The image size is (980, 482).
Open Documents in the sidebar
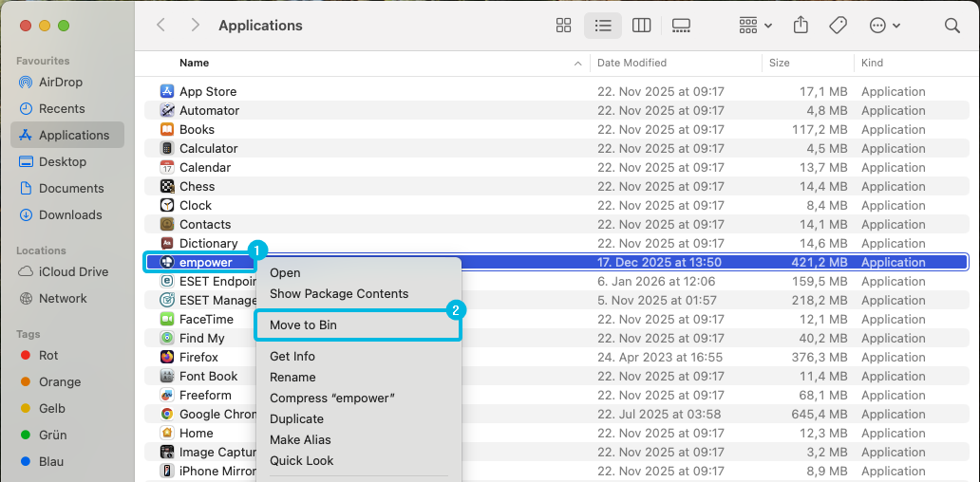(67, 188)
